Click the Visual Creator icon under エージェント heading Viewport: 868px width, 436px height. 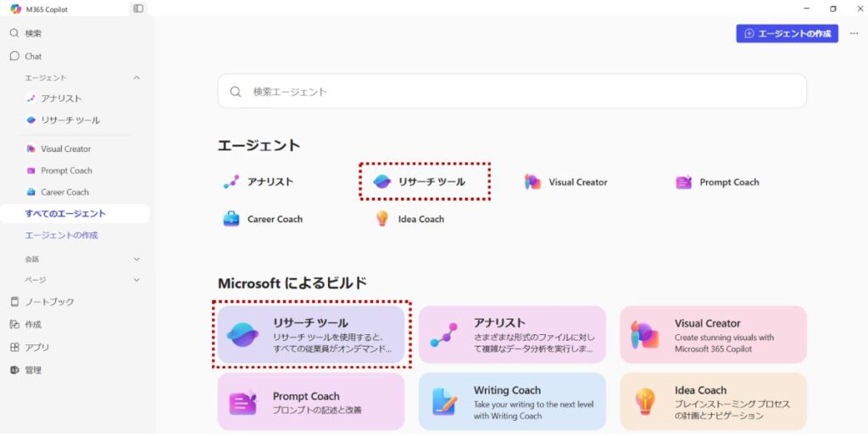point(532,182)
